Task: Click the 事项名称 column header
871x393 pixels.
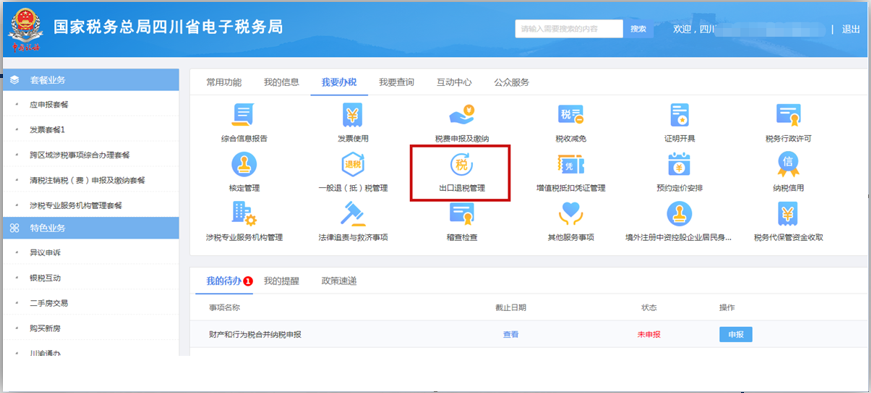Action: point(224,307)
